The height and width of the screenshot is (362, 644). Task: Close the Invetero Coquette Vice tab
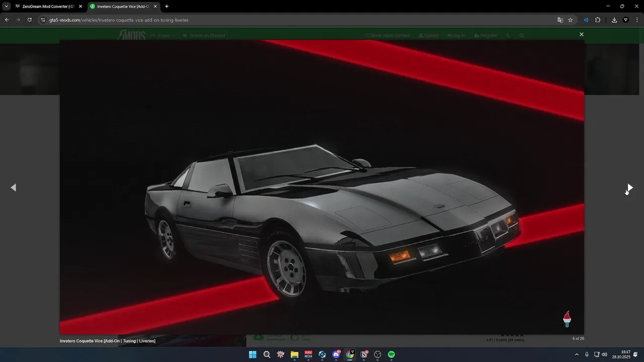(155, 6)
